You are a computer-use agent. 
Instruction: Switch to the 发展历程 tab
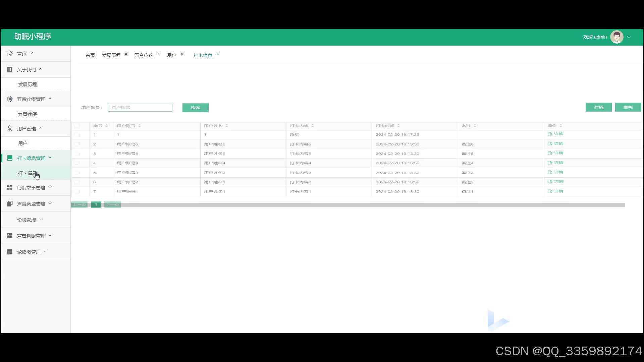111,55
